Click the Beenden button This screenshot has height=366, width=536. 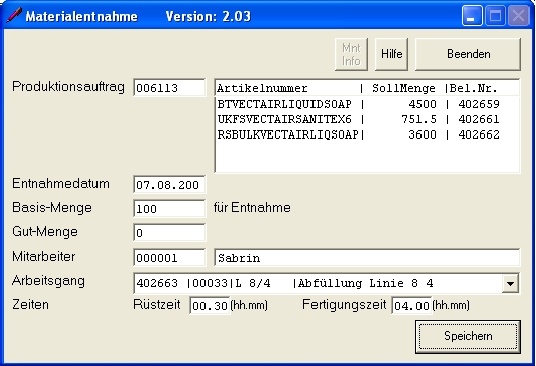click(x=468, y=54)
